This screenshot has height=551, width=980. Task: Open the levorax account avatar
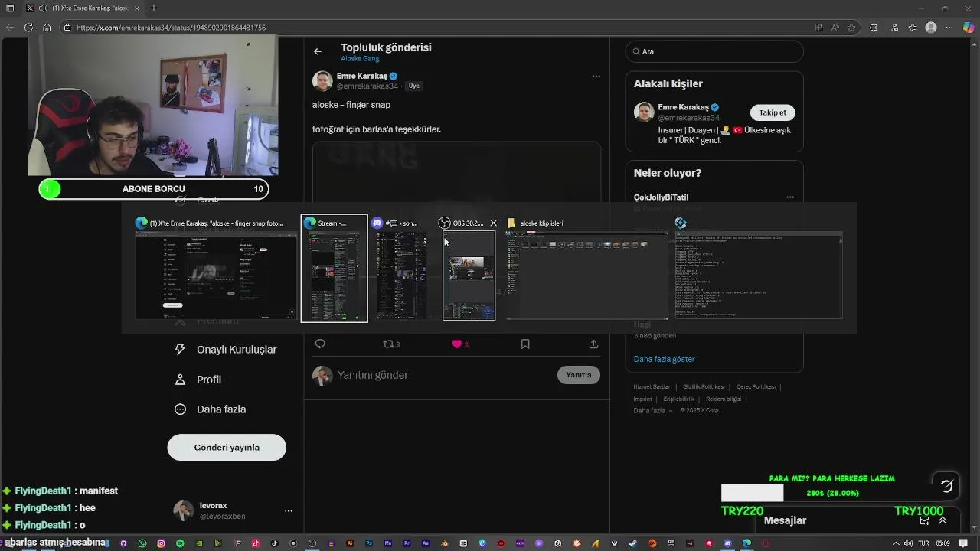pos(184,510)
